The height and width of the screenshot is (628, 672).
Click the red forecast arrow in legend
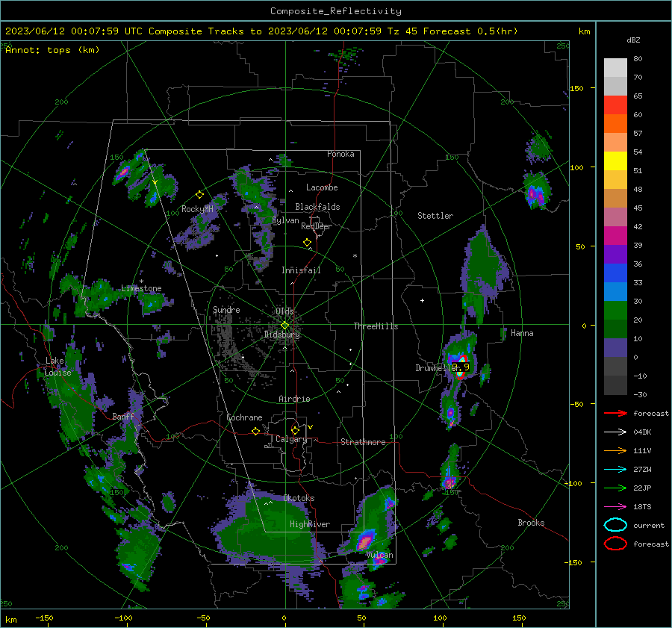pos(615,413)
